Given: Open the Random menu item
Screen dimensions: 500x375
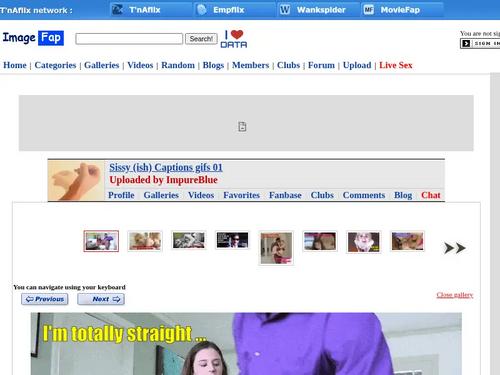Looking at the screenshot, I should pyautogui.click(x=178, y=65).
